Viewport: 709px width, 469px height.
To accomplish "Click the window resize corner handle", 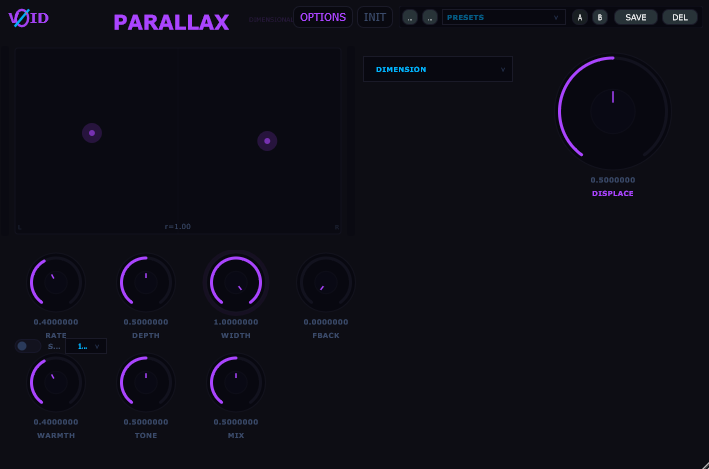I will pyautogui.click(x=705, y=465).
